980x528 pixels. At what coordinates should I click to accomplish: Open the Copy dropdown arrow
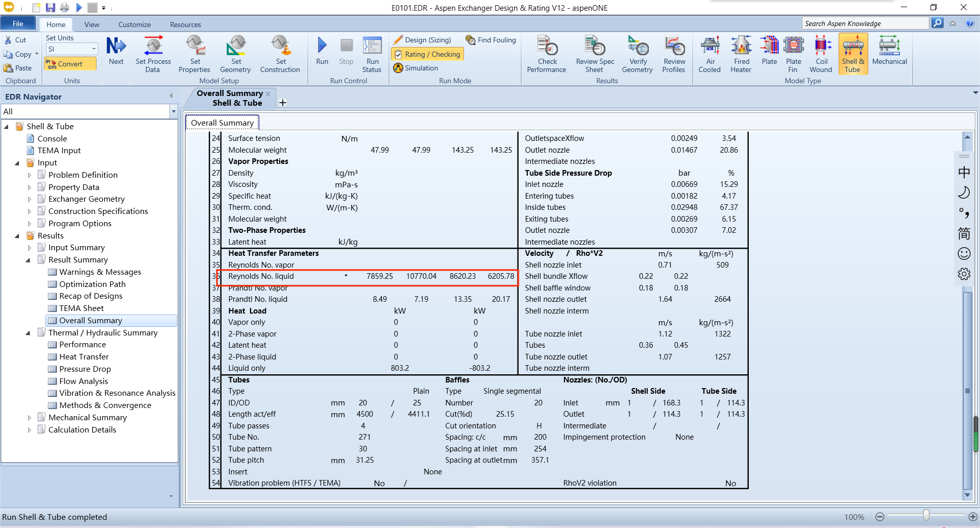(x=37, y=54)
